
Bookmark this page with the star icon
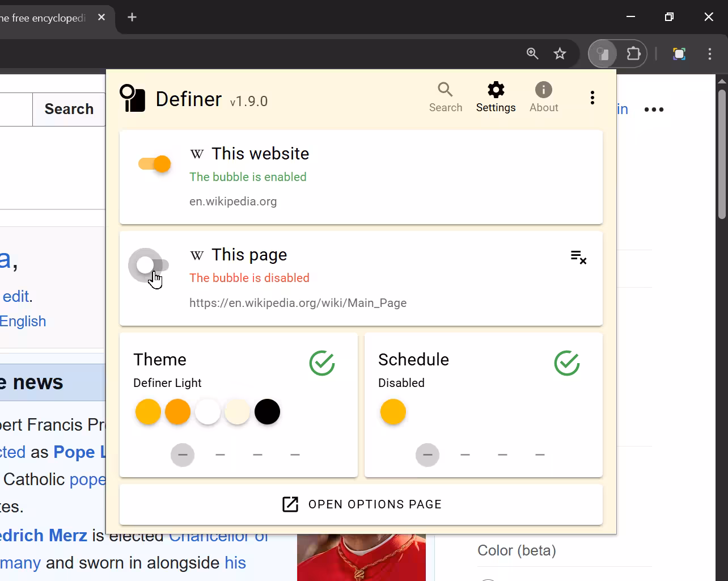click(x=560, y=54)
